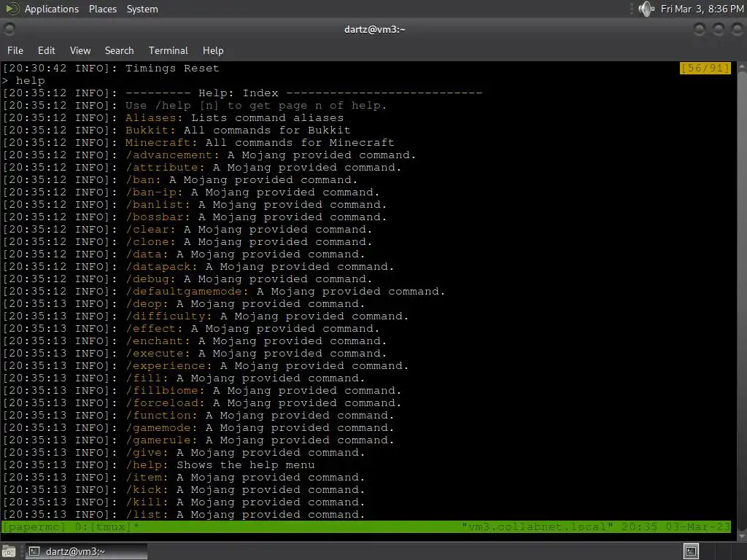Click the 'Bukkit: All commands for Bukkit' line
The image size is (747, 560).
177,130
